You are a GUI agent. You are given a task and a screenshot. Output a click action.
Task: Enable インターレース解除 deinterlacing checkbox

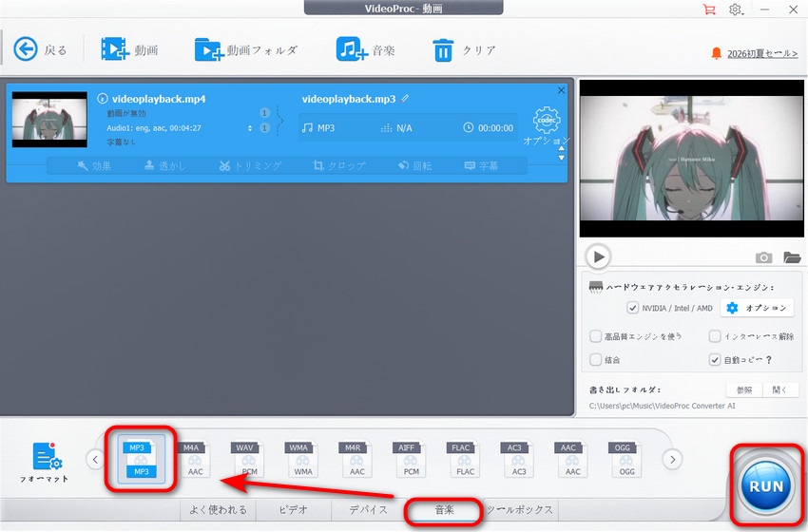tap(714, 336)
